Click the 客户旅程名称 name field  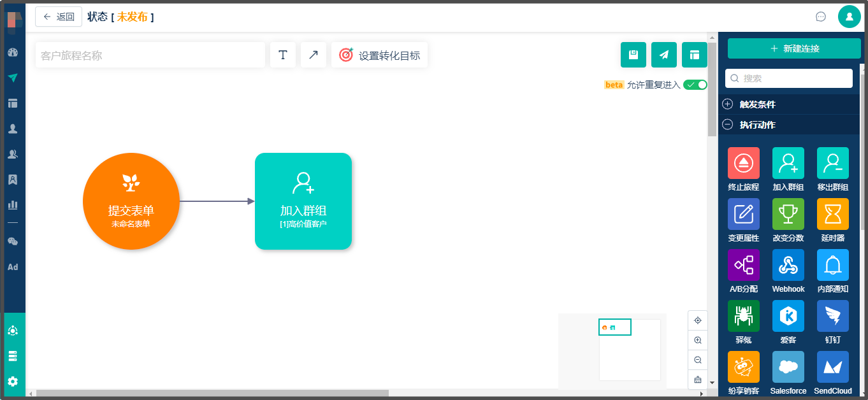[x=150, y=55]
